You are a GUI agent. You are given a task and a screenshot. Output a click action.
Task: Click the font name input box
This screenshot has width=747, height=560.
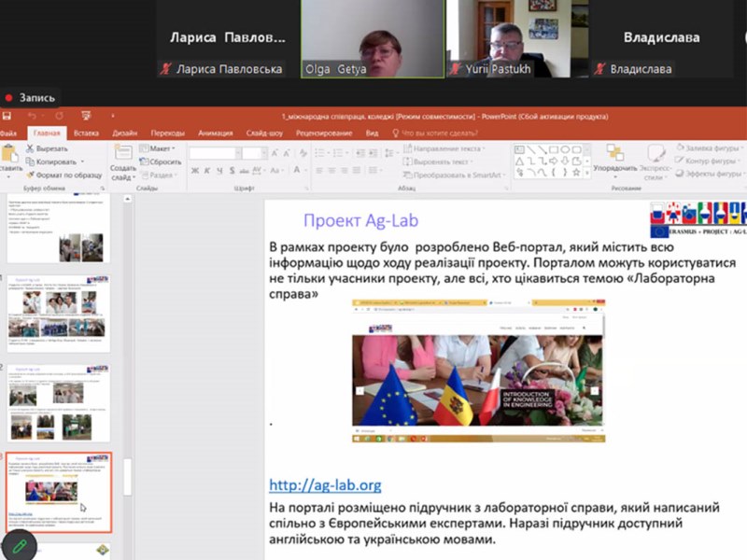pyautogui.click(x=214, y=153)
